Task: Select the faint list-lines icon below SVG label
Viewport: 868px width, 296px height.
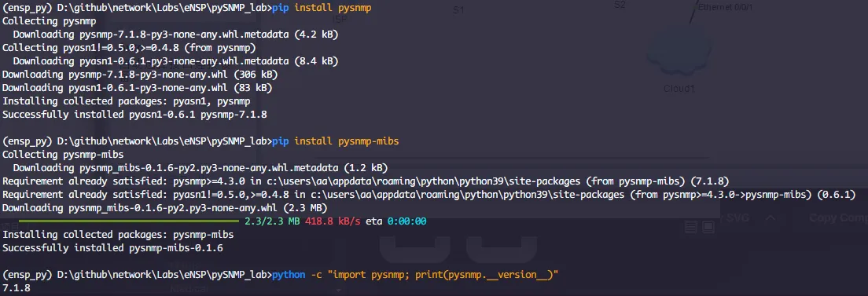Action: point(690,226)
